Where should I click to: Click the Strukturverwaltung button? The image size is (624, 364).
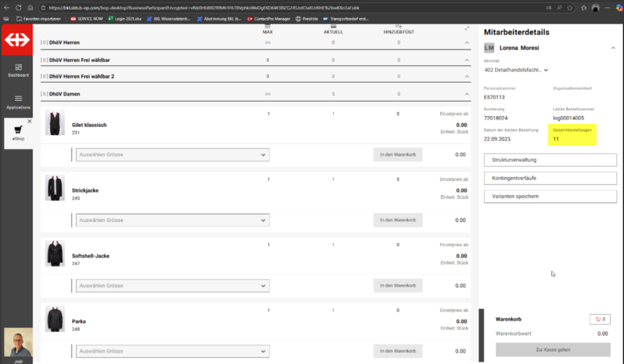pos(550,160)
